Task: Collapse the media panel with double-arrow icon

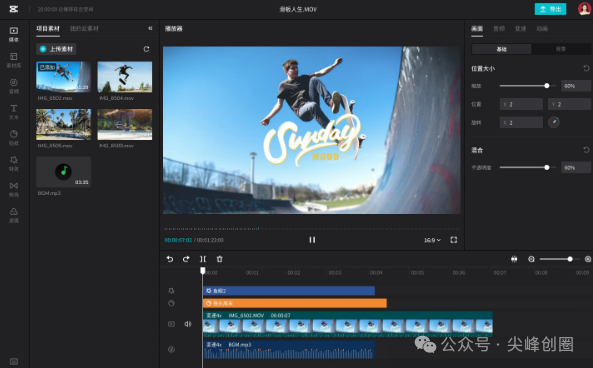Action: [150, 28]
